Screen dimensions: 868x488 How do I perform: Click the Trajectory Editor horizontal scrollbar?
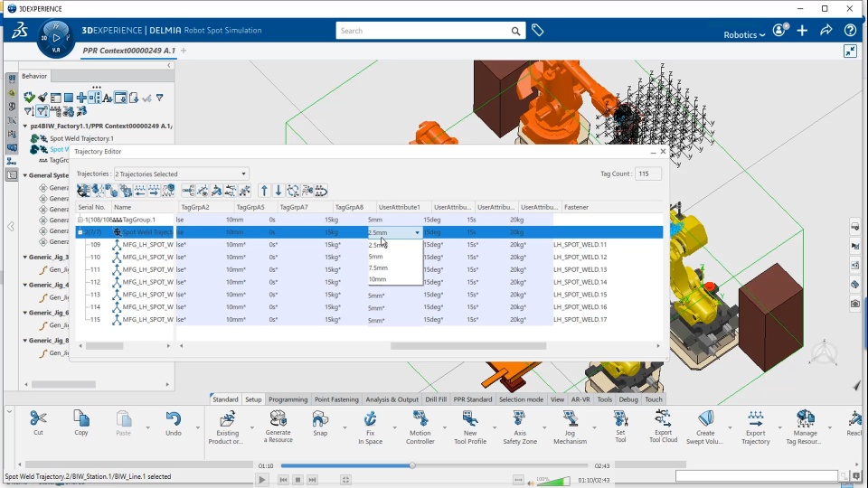tap(468, 346)
